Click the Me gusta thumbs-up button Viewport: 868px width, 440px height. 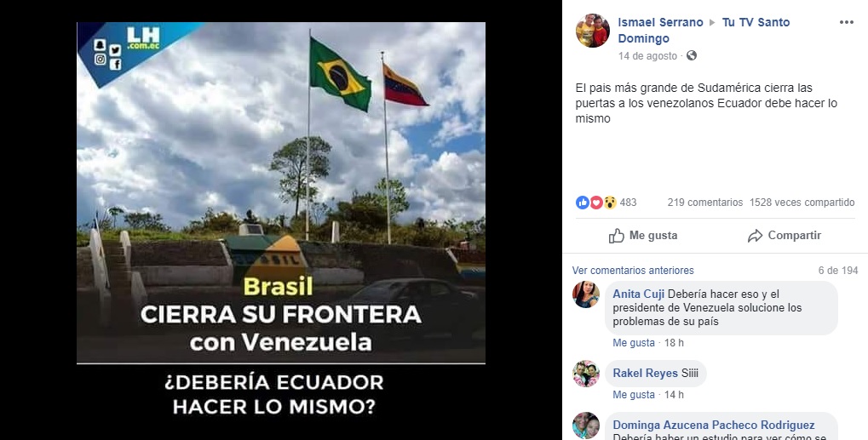click(643, 236)
